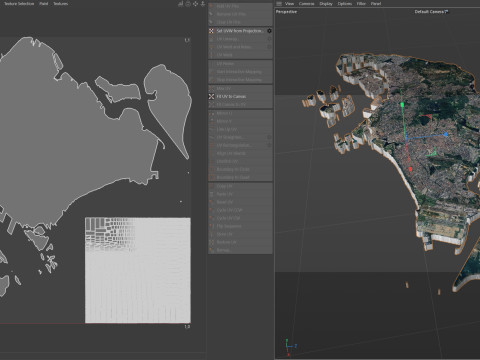Grab red X-axis handle on gizmo
The height and width of the screenshot is (360, 480).
coord(410,169)
